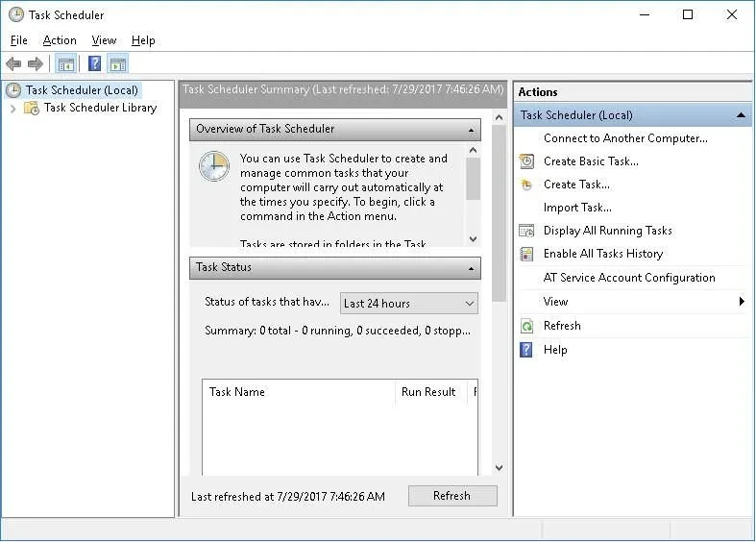Image resolution: width=756 pixels, height=542 pixels.
Task: Click the Forward arrow toolbar icon
Action: click(36, 64)
